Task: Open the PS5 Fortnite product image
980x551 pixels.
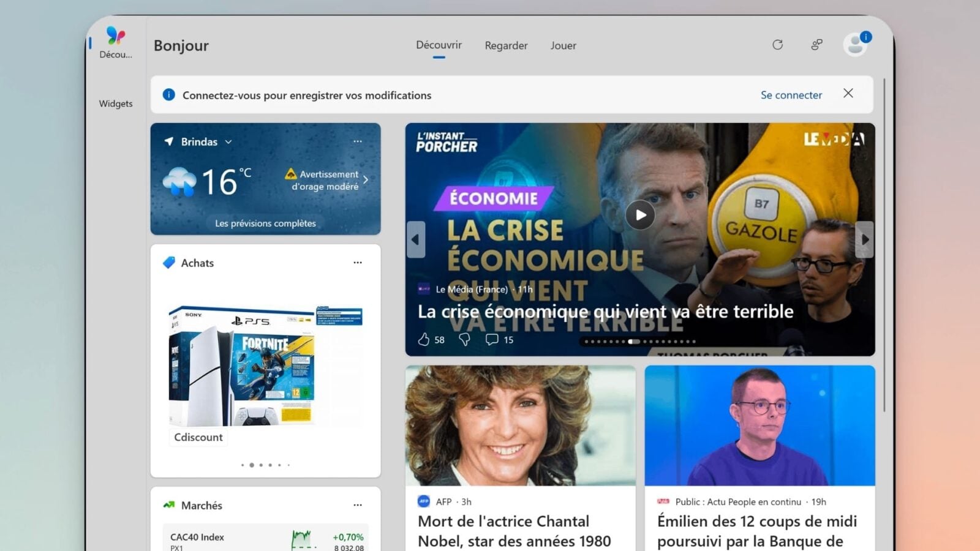Action: point(265,365)
